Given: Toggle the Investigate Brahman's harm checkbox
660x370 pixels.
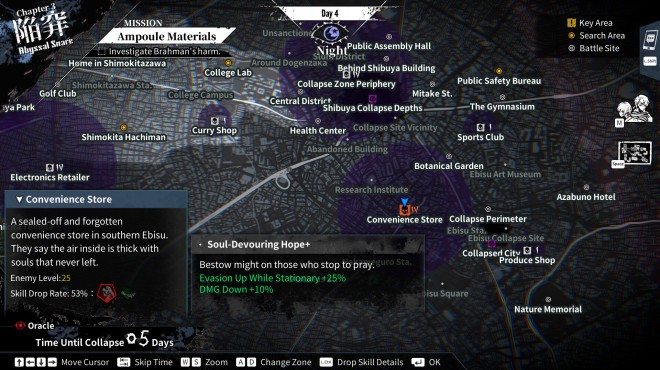Looking at the screenshot, I should coord(101,51).
